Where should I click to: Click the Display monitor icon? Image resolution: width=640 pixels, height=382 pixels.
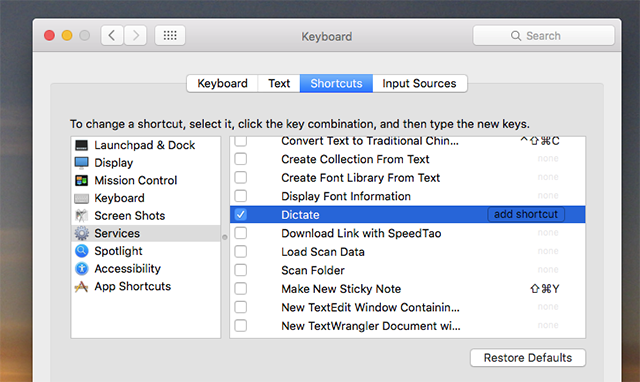82,163
